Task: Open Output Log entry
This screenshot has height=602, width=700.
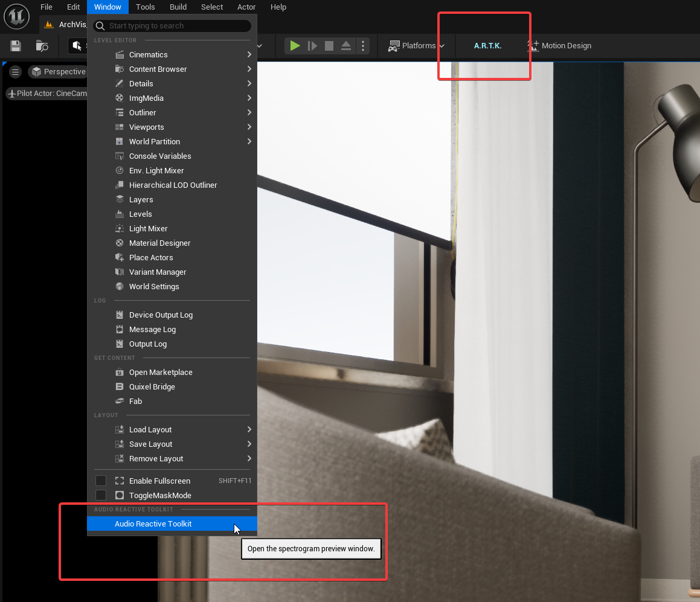Action: pos(172,344)
